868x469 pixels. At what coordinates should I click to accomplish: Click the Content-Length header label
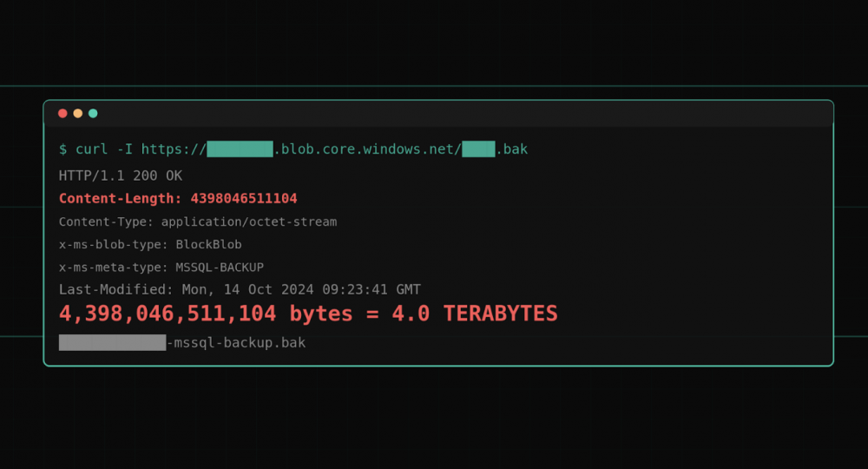click(121, 199)
